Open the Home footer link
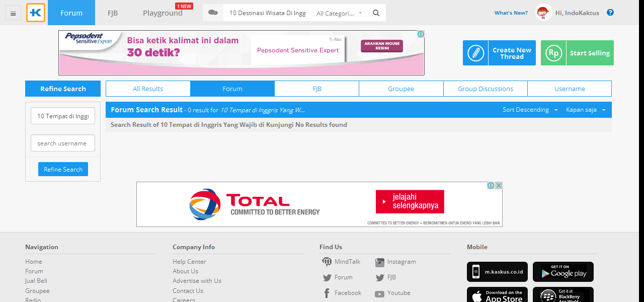644x302 pixels. click(x=34, y=262)
